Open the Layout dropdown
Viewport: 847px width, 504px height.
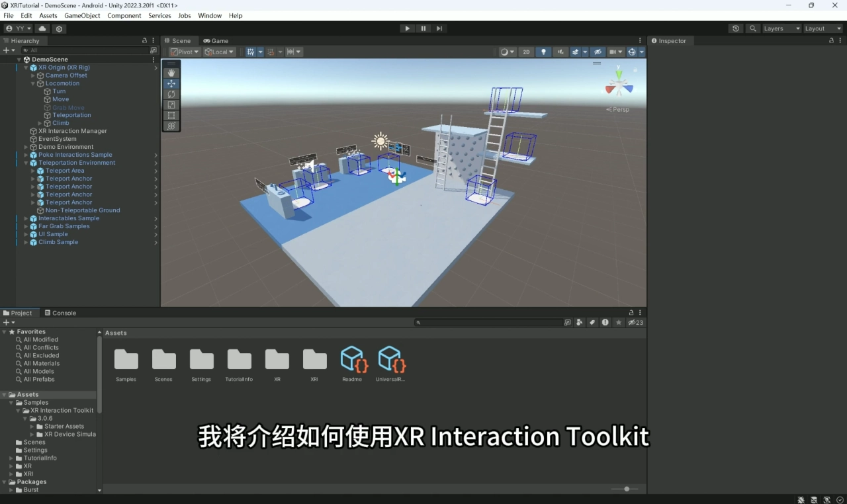(823, 28)
